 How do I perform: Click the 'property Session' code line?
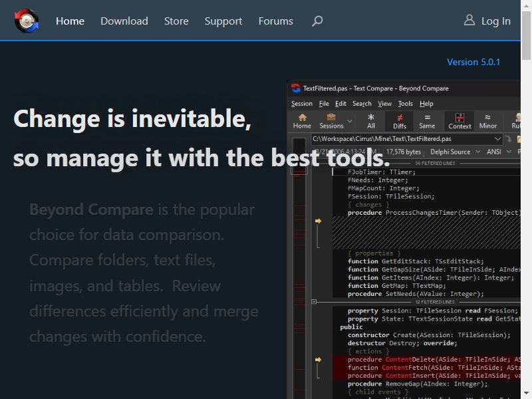433,311
